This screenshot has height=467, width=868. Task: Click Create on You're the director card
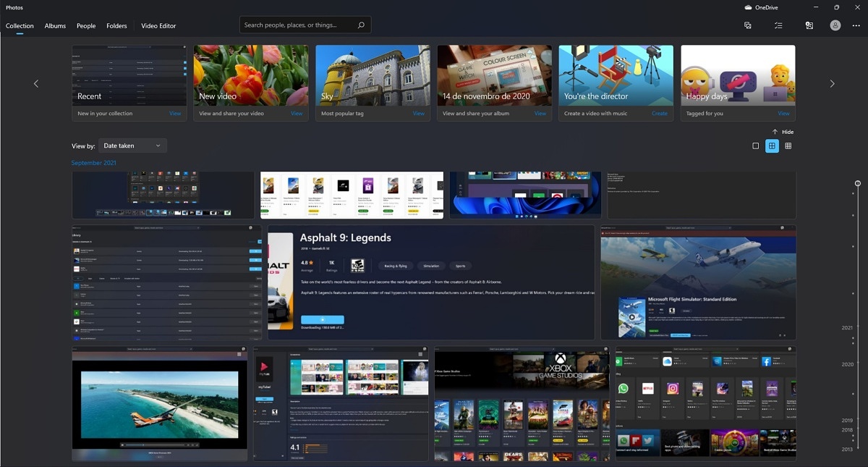[660, 114]
